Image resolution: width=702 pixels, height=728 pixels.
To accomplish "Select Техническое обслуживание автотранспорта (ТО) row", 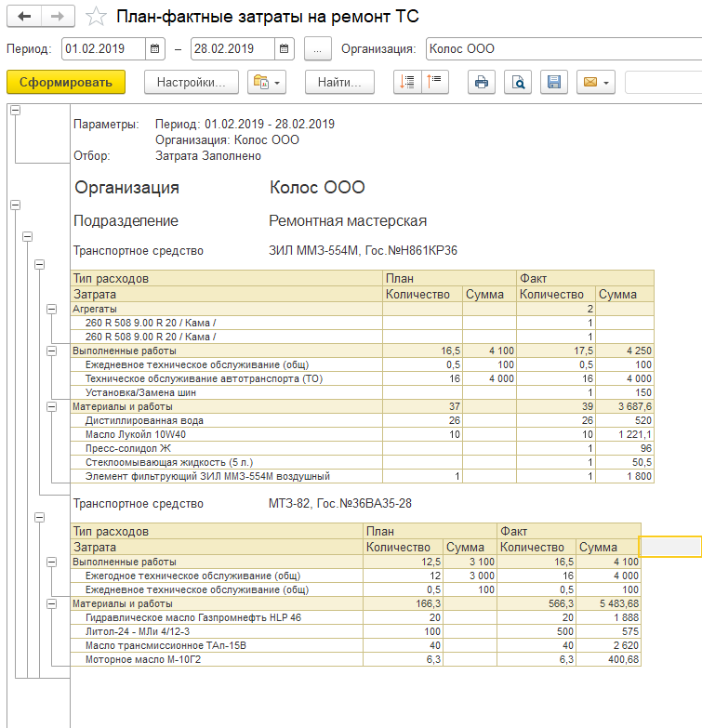I will [x=362, y=378].
